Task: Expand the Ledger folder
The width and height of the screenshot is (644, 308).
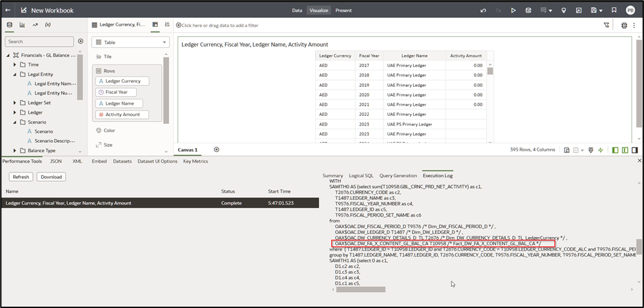Action: (x=14, y=112)
